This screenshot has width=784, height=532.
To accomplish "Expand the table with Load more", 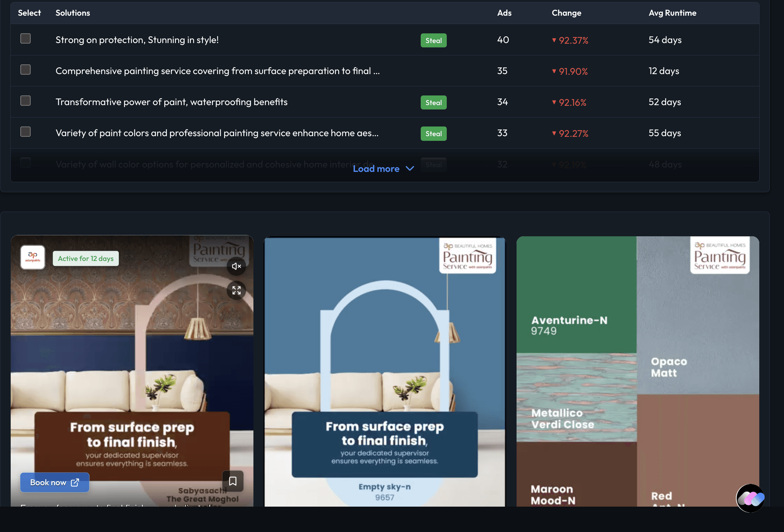I will point(376,169).
